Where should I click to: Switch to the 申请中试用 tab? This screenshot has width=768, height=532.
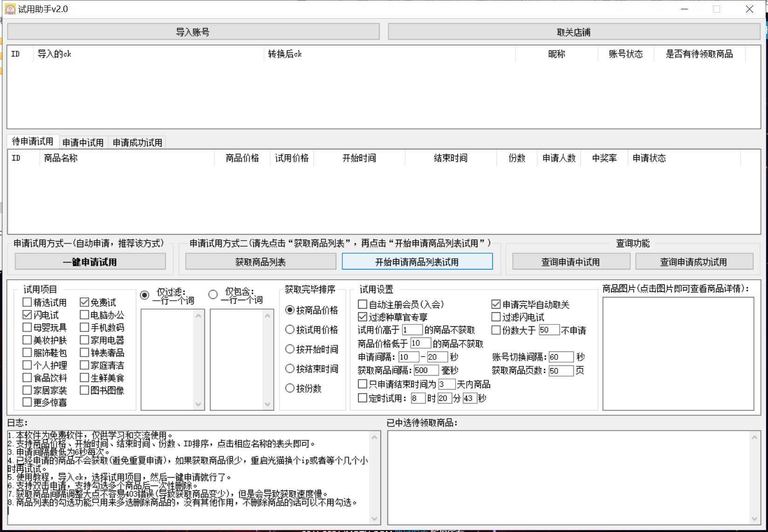coord(83,142)
